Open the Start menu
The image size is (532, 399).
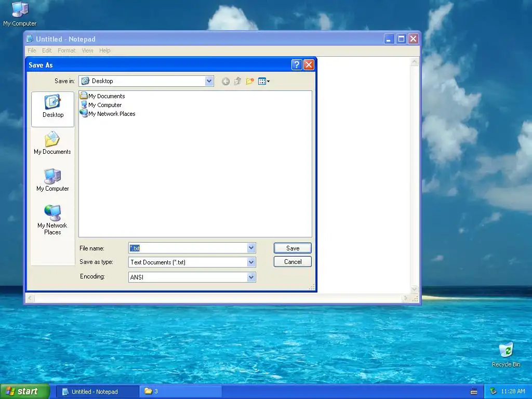click(25, 392)
